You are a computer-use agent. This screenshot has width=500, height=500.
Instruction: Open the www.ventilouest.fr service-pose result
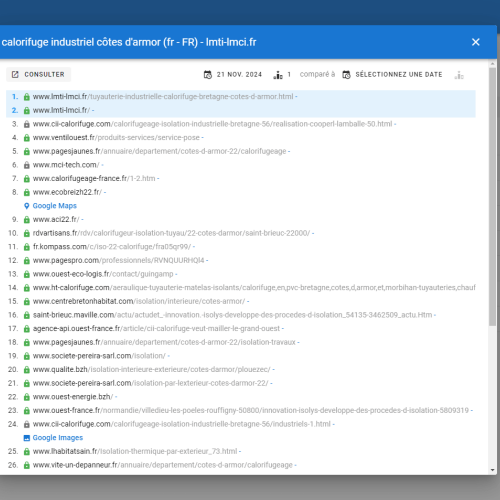click(116, 138)
